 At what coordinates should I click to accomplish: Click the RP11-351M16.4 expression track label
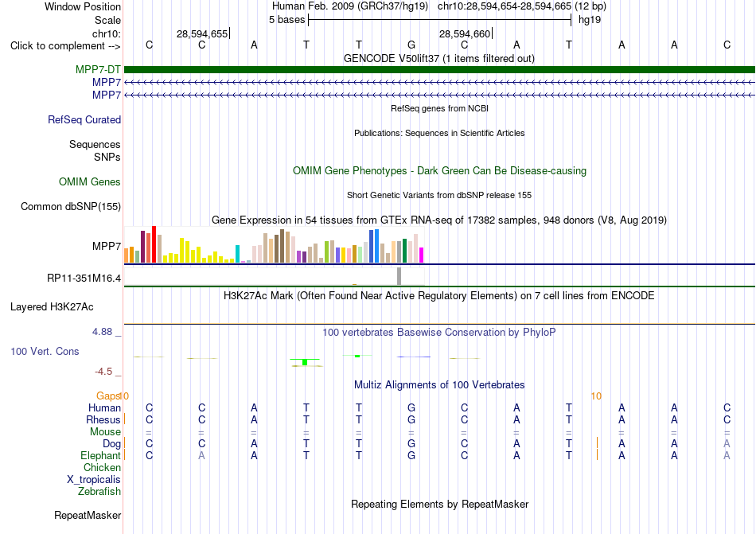pyautogui.click(x=84, y=278)
